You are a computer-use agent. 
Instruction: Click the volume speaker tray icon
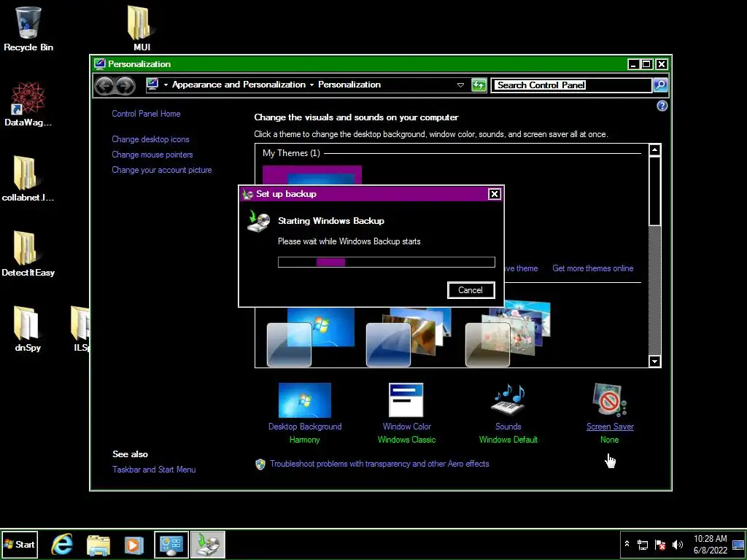677,544
